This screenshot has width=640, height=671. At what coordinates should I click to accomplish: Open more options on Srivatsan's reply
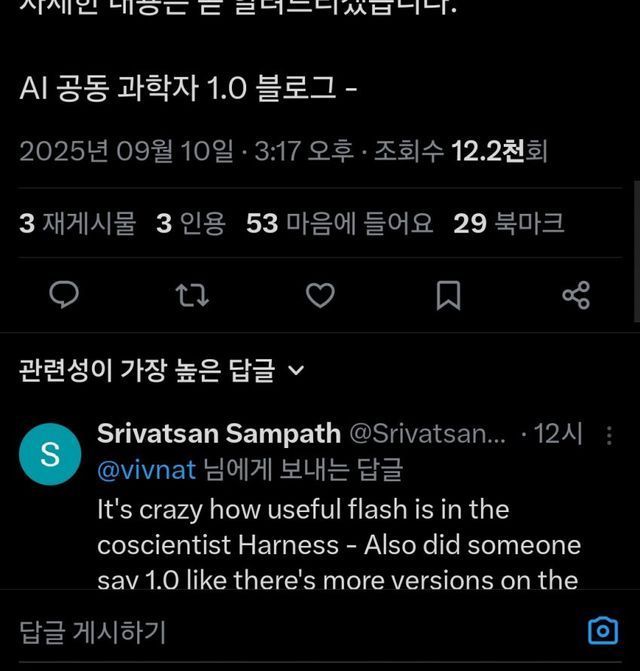pyautogui.click(x=610, y=435)
